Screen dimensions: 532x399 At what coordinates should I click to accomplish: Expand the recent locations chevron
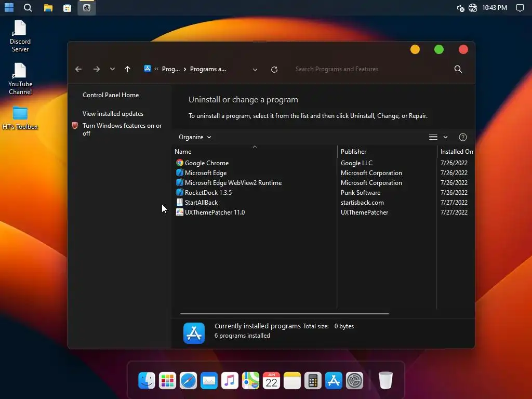(112, 69)
